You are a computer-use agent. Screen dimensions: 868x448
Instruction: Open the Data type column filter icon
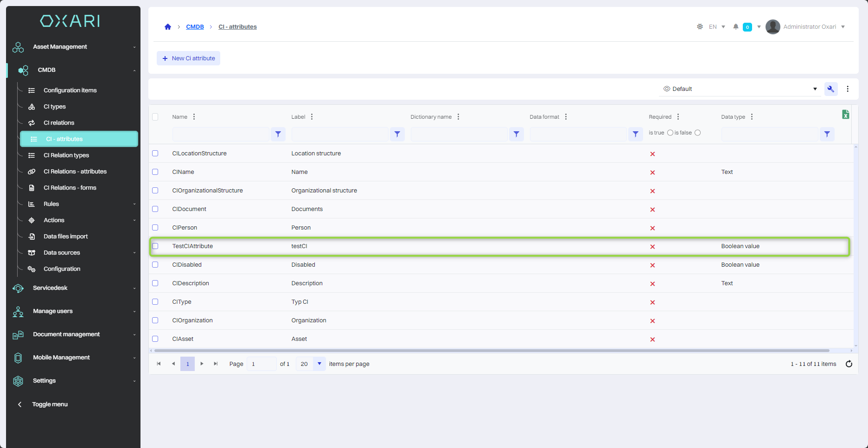827,134
